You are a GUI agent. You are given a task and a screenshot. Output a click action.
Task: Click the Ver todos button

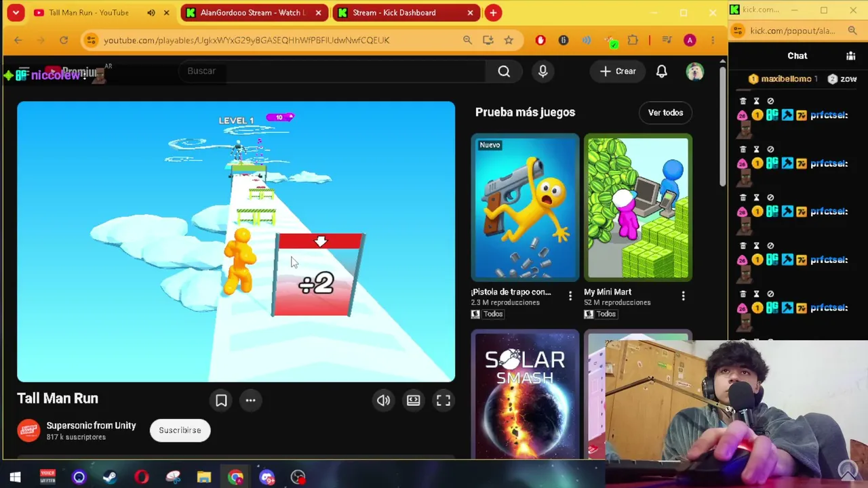[x=665, y=113]
